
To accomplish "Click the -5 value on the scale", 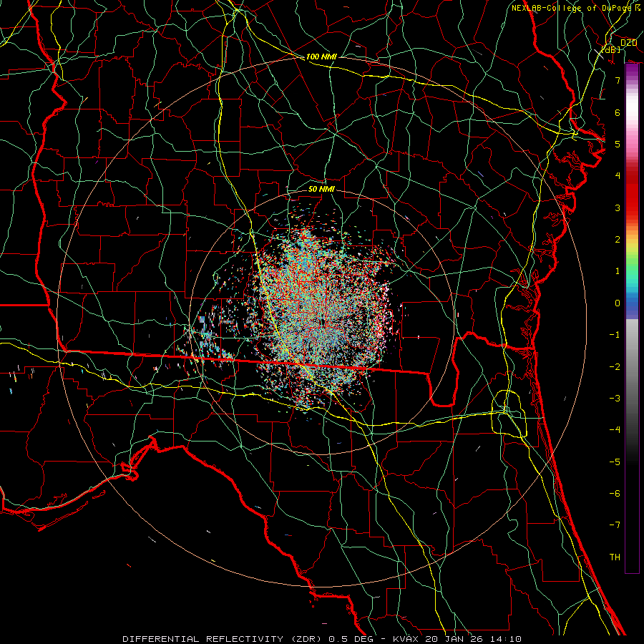I will 615,462.
